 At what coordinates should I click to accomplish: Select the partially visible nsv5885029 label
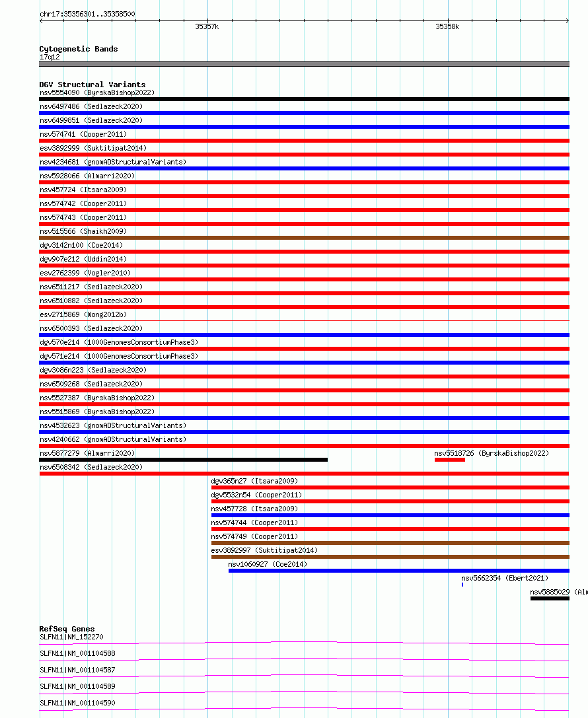[559, 592]
